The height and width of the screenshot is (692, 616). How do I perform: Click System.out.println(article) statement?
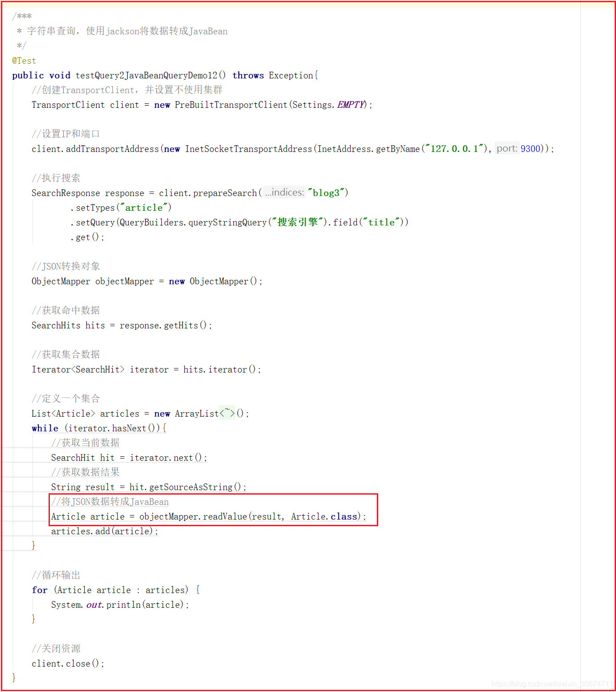(x=120, y=605)
